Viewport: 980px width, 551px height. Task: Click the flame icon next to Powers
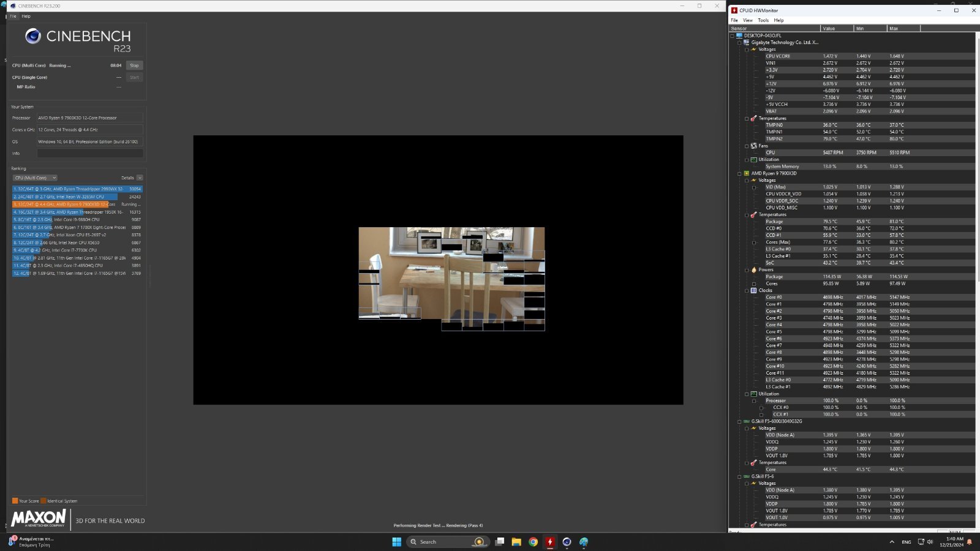pyautogui.click(x=754, y=269)
